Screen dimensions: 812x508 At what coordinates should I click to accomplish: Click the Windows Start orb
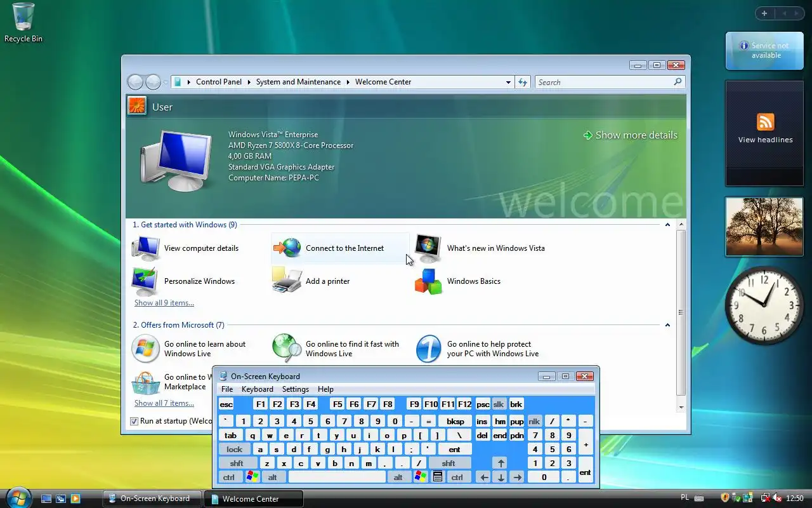click(x=17, y=497)
